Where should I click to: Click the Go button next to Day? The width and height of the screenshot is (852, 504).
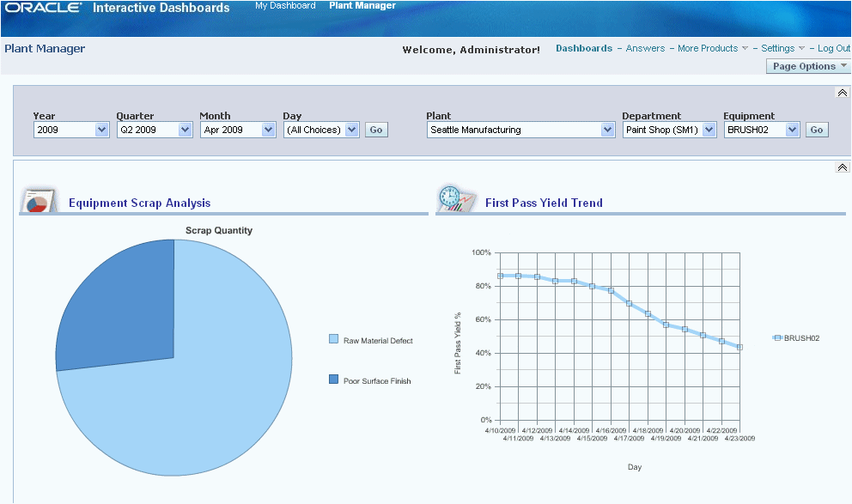tap(376, 130)
